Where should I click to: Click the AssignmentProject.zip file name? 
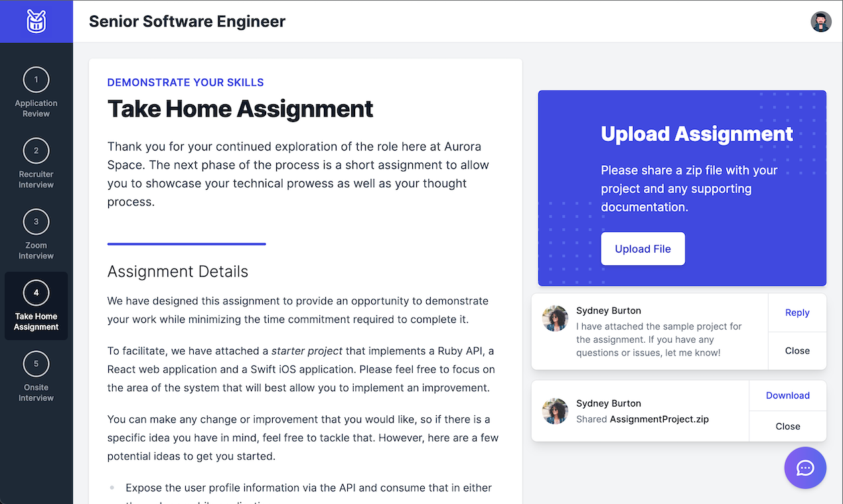click(x=659, y=419)
